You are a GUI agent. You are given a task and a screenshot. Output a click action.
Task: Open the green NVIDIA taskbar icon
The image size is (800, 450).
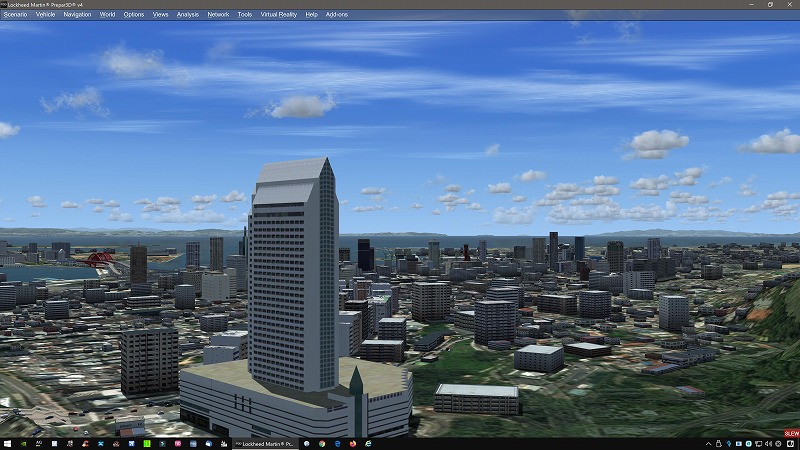[23, 444]
